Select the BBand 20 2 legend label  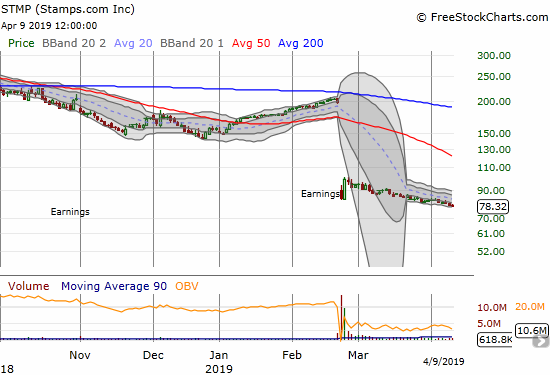(74, 43)
